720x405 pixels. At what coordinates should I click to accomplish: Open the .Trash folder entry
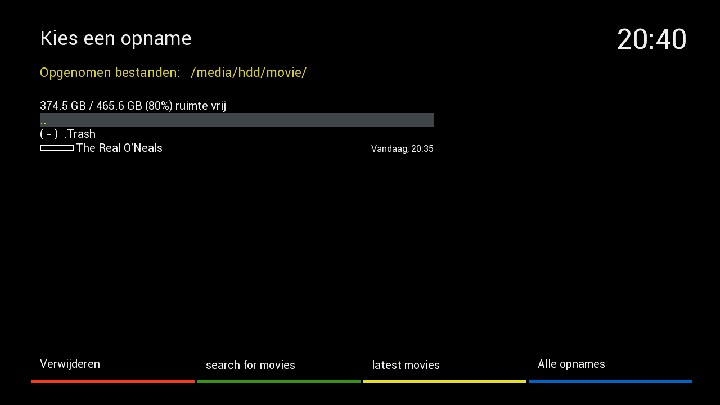[80, 134]
